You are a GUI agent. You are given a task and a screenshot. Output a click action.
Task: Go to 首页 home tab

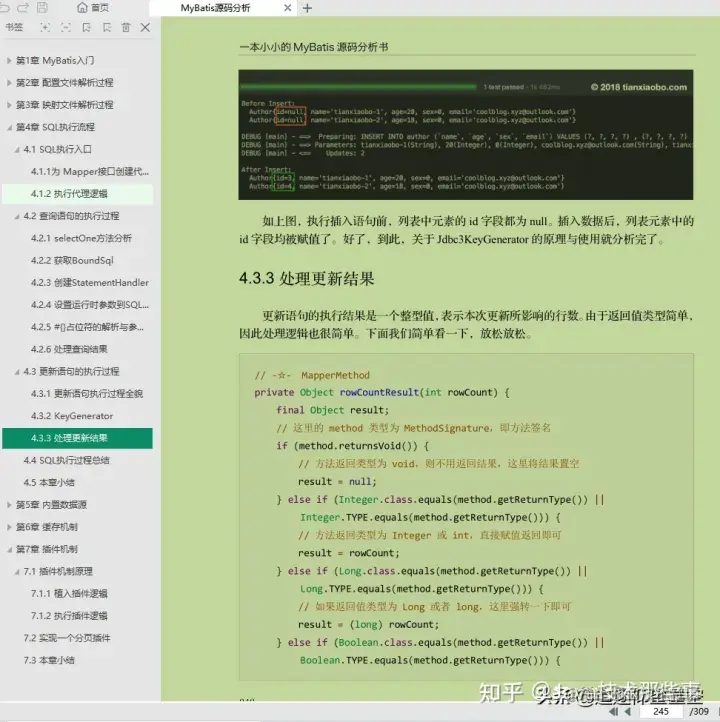[x=93, y=8]
